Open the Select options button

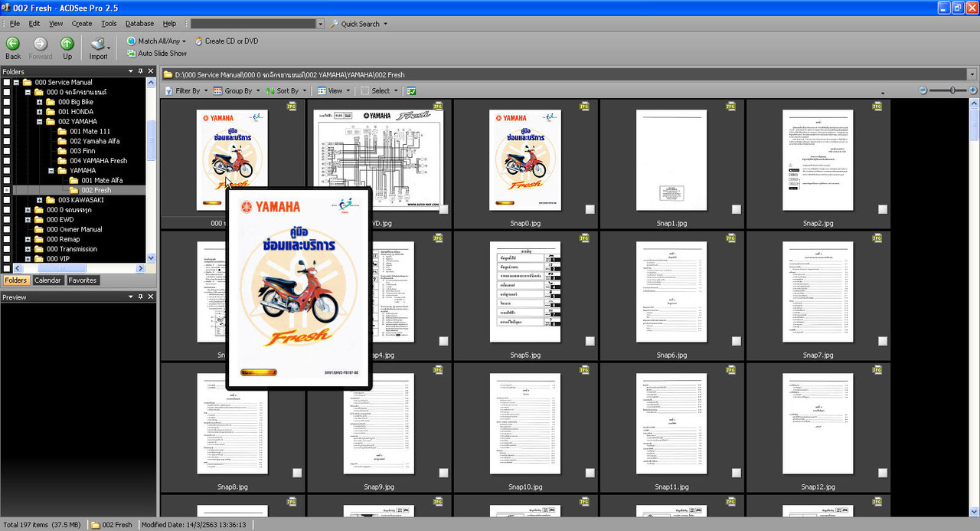tap(379, 91)
